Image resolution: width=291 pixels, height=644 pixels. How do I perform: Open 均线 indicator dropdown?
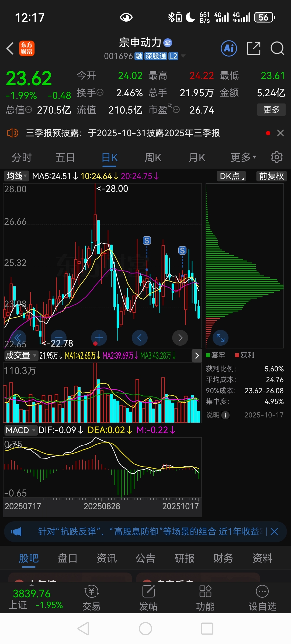(x=16, y=176)
